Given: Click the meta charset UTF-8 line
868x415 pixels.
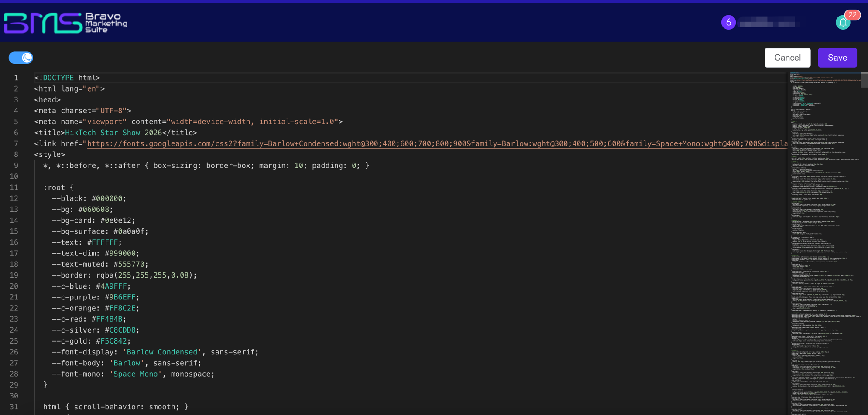Looking at the screenshot, I should click(x=82, y=111).
